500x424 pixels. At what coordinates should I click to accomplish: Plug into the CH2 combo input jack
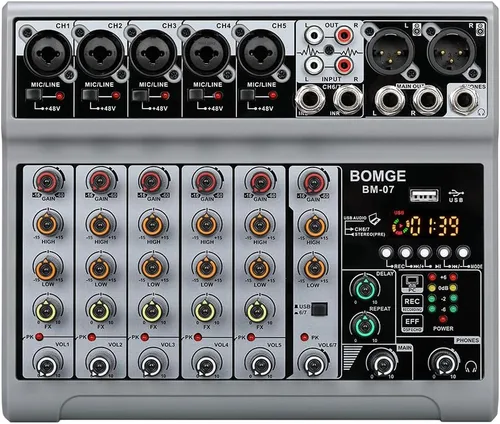[x=101, y=53]
